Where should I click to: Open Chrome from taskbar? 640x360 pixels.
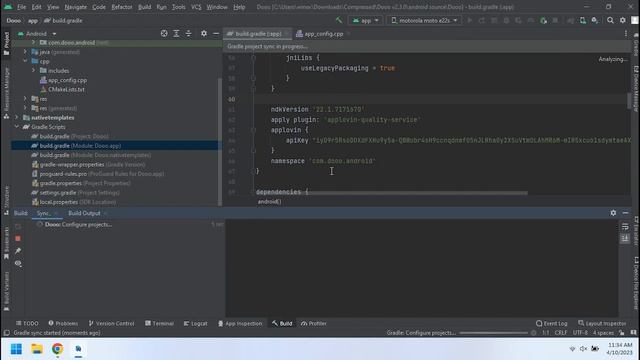pyautogui.click(x=57, y=349)
